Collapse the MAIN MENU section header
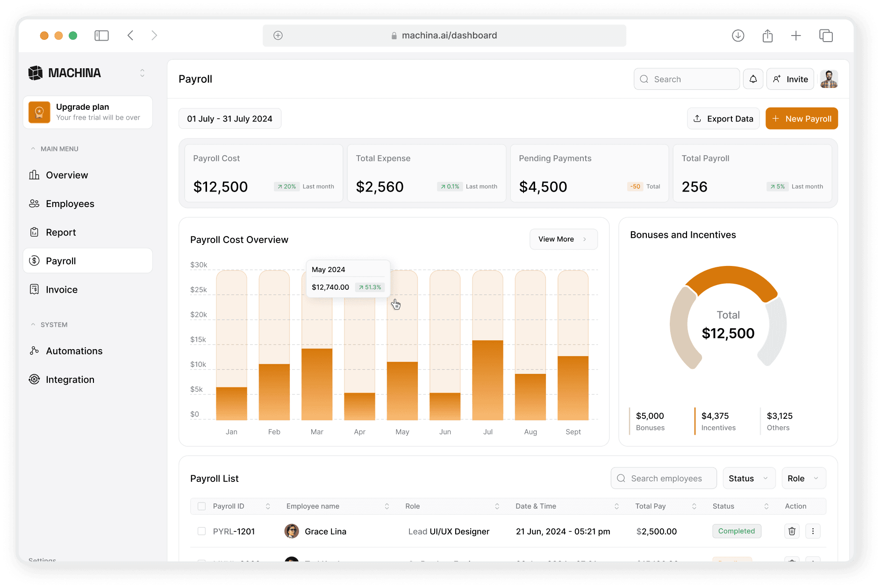Image resolution: width=881 pixels, height=588 pixels. point(33,148)
